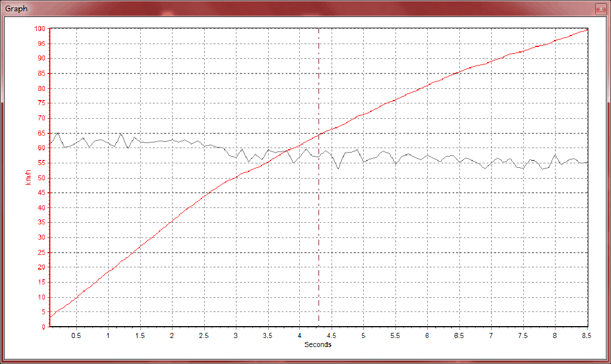This screenshot has height=364, width=611.
Task: Click the red speed curve's top-right endpoint
Action: (588, 29)
